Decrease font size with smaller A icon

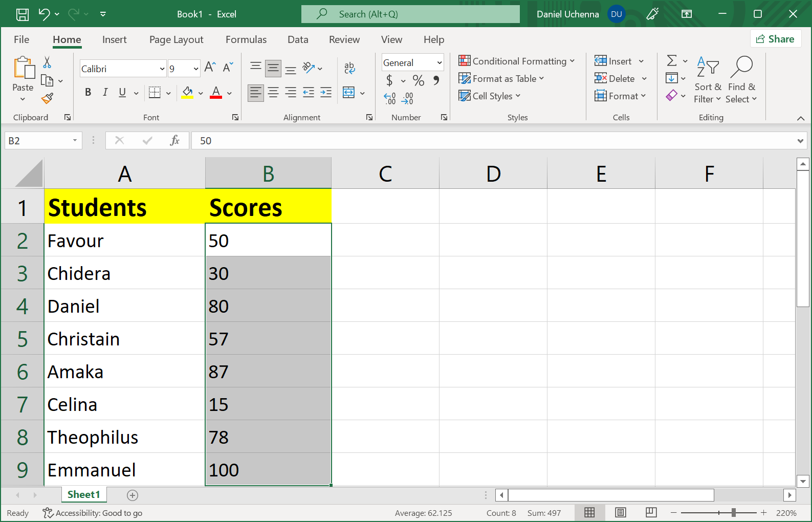[228, 67]
